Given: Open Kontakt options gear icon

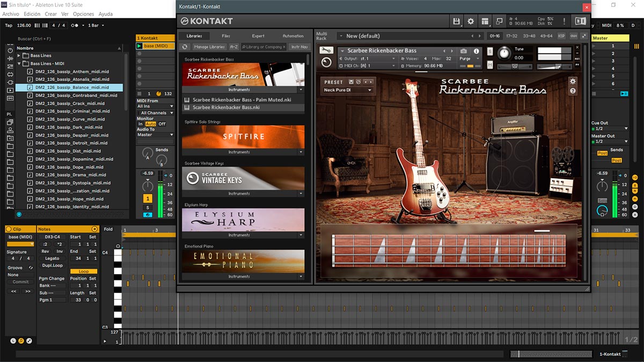Looking at the screenshot, I should click(471, 21).
